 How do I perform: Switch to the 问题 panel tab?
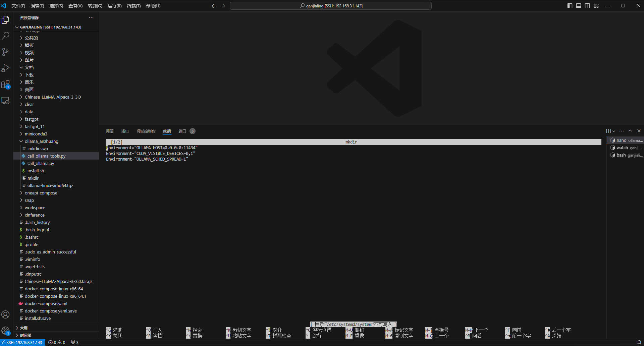(x=110, y=131)
